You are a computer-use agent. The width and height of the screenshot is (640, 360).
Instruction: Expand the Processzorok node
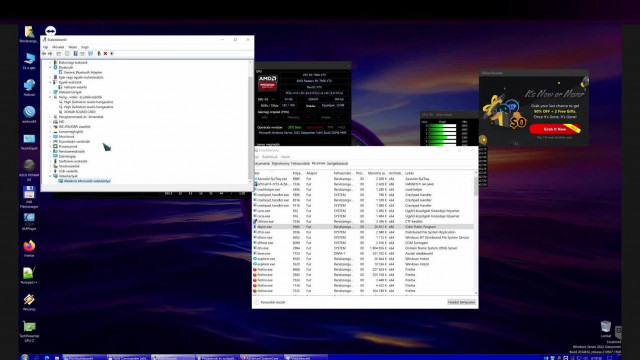pyautogui.click(x=50, y=146)
